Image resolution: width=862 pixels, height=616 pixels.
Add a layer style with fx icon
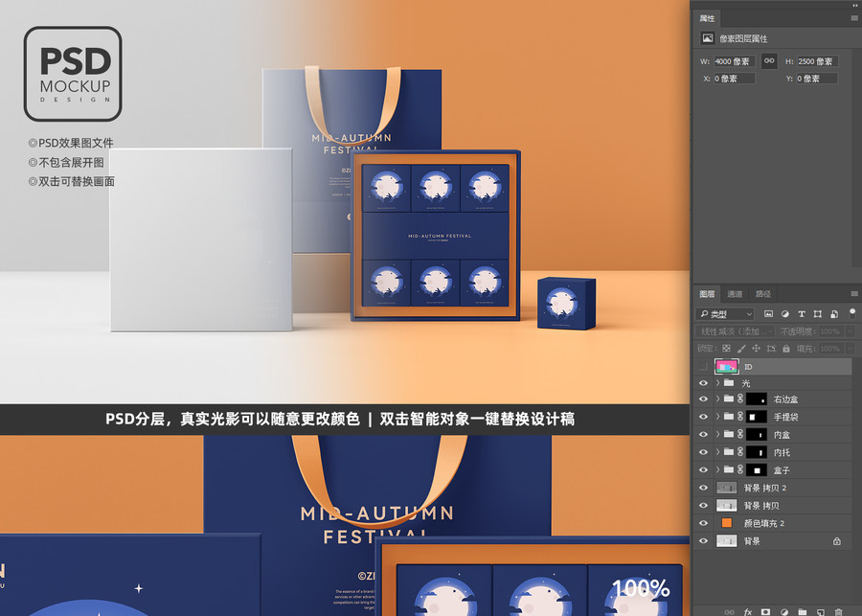pos(748,611)
